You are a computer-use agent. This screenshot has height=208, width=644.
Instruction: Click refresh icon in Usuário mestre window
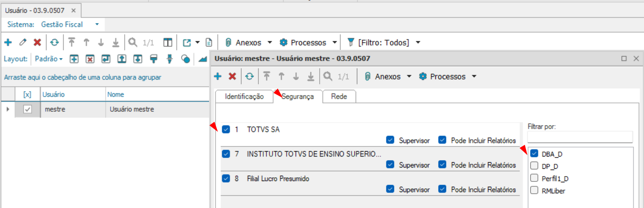click(249, 76)
